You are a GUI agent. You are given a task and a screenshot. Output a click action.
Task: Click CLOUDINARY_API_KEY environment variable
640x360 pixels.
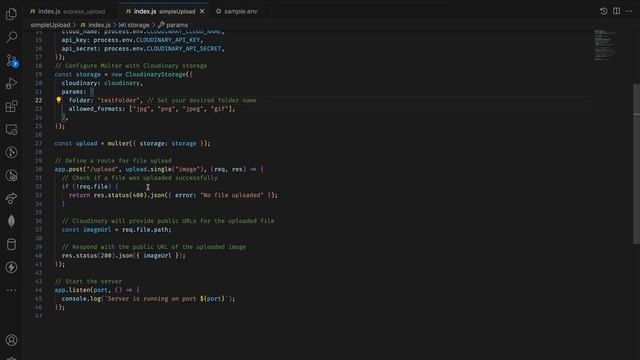point(168,40)
